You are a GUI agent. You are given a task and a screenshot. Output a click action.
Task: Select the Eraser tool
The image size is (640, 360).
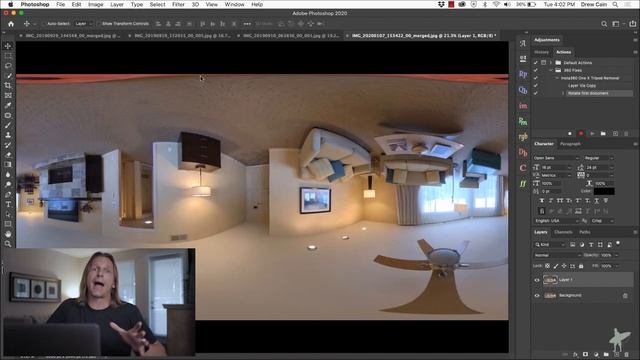point(8,155)
